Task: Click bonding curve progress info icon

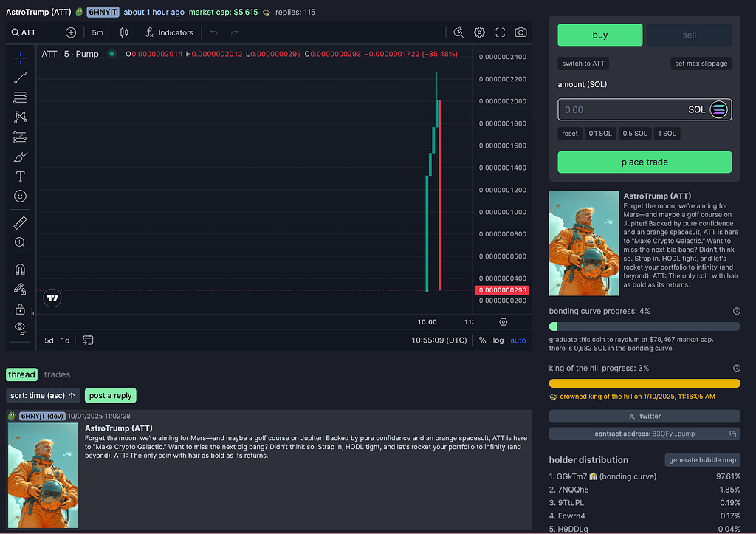Action: coord(736,311)
